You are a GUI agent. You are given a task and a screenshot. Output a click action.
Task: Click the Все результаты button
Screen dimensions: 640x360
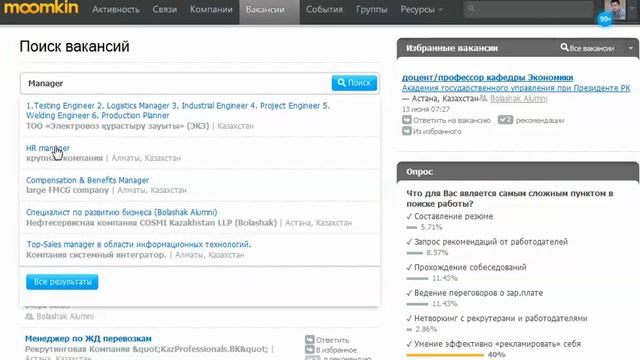pos(62,282)
